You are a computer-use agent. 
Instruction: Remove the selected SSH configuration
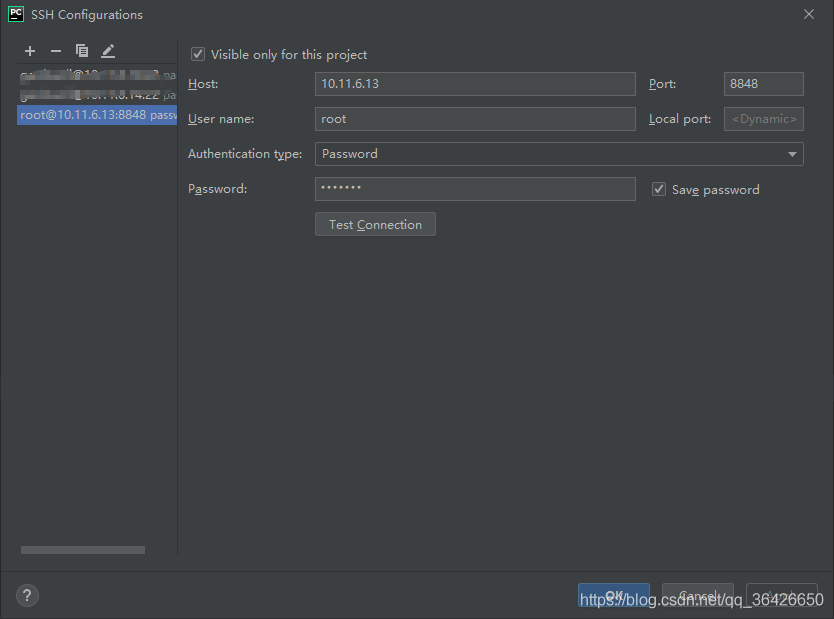(x=56, y=51)
